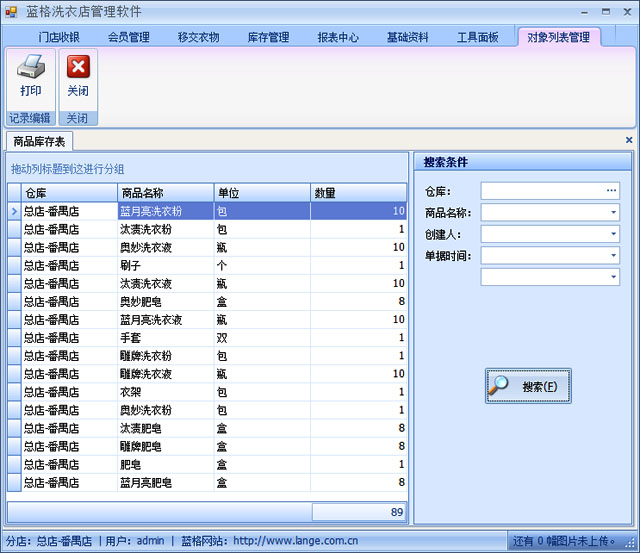The image size is (640, 553).
Task: Open the 会员管理 tab
Action: [129, 37]
